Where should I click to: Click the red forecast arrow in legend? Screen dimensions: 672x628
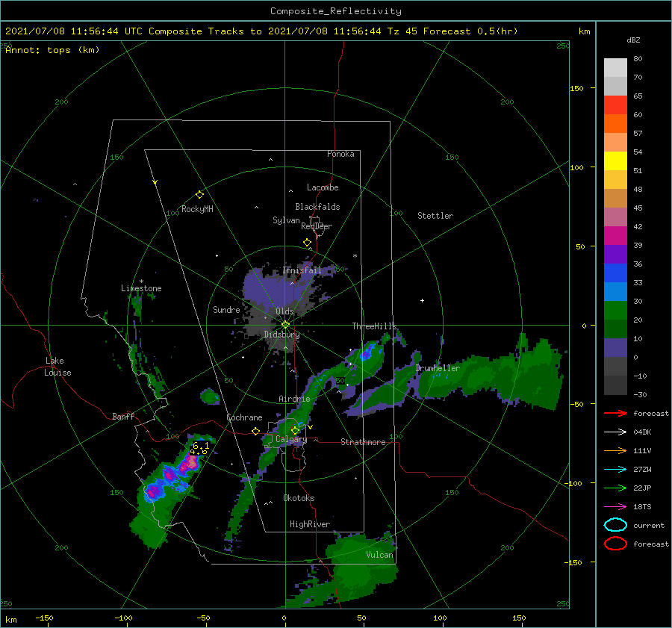(615, 413)
